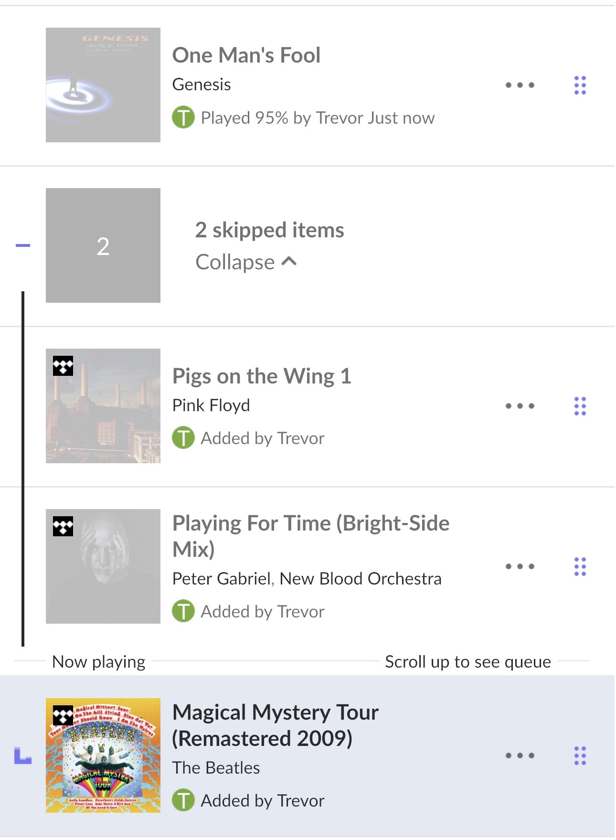Viewport: 616px width, 840px height.
Task: Open the Pink Floyd artist link
Action: (x=211, y=405)
